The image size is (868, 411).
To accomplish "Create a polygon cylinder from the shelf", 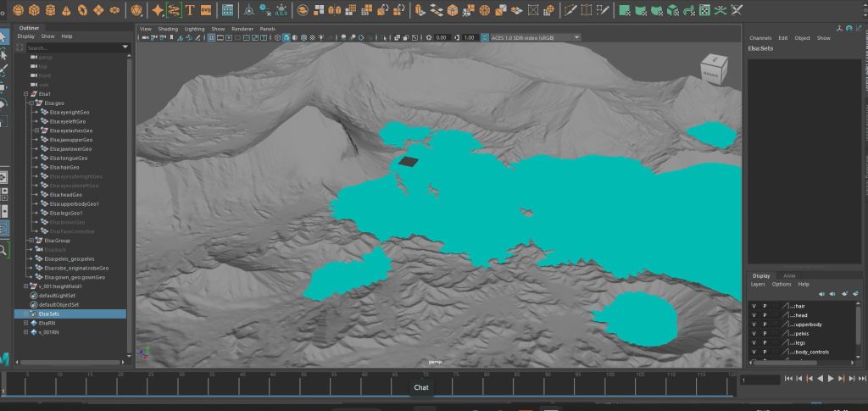I will pyautogui.click(x=50, y=10).
